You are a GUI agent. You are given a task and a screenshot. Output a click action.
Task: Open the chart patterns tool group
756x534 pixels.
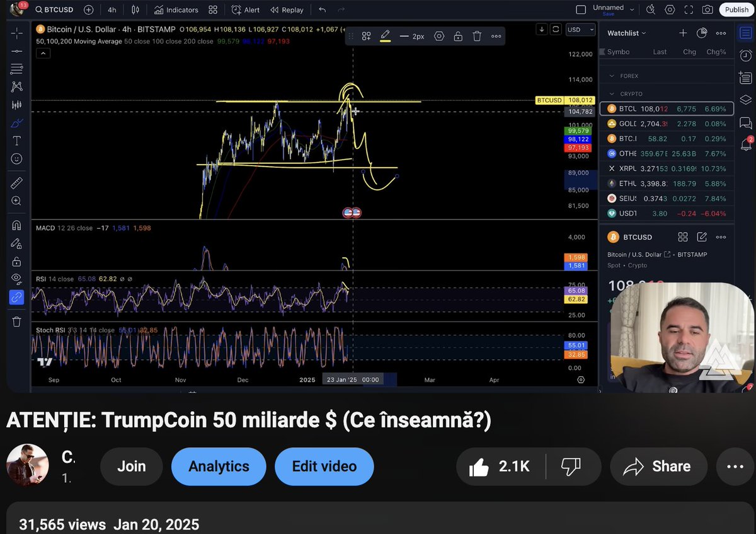point(16,86)
